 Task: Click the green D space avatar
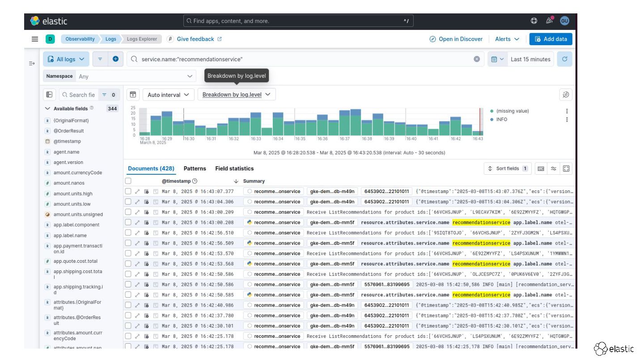[x=50, y=39]
